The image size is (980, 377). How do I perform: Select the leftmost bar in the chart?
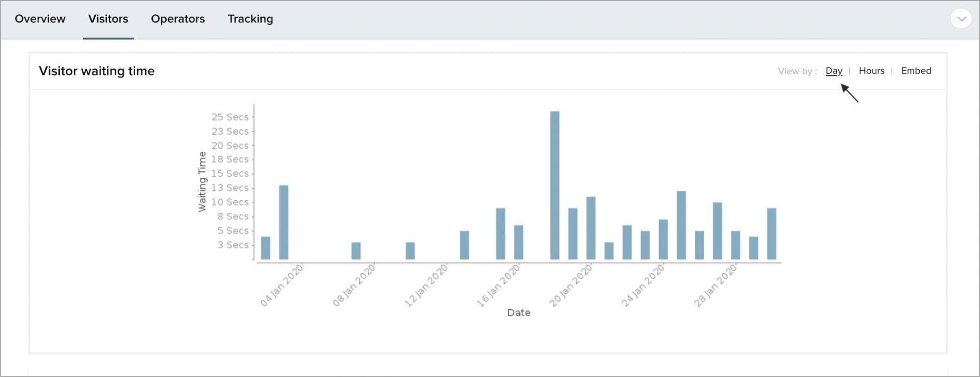[x=266, y=248]
